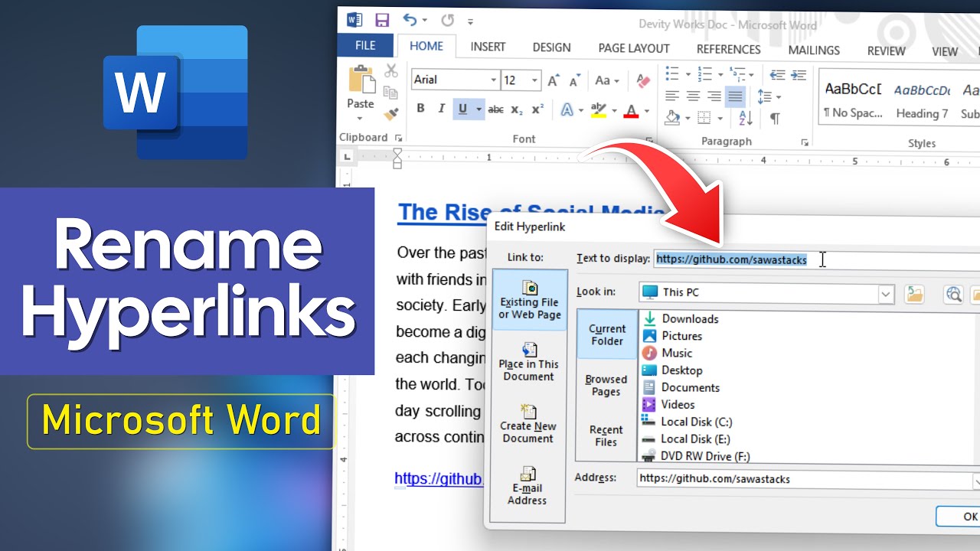
Task: Click Current Folder in Edit Hyperlink
Action: click(607, 334)
